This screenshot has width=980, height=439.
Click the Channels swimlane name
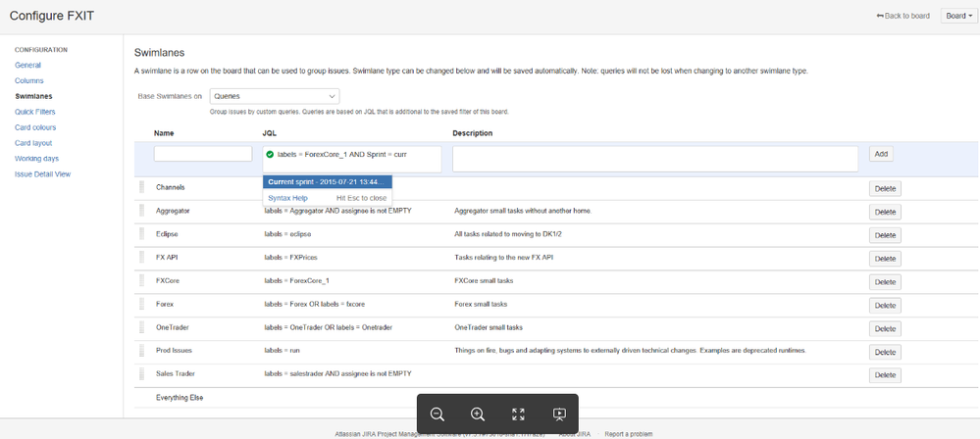(x=170, y=187)
